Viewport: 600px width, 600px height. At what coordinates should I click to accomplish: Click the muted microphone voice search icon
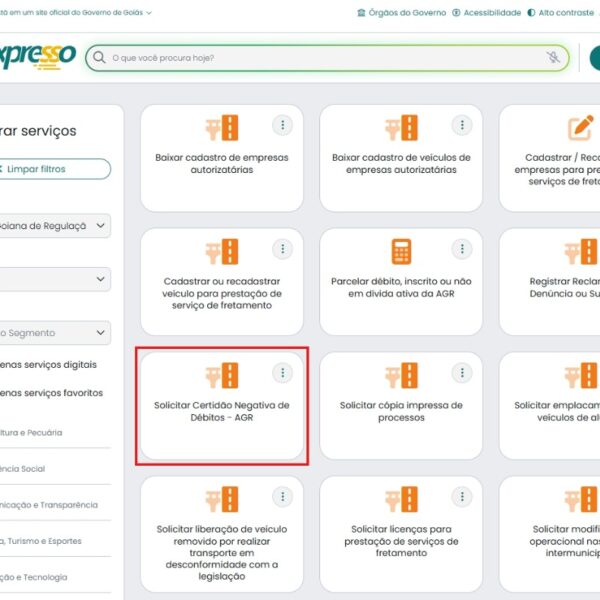click(553, 57)
